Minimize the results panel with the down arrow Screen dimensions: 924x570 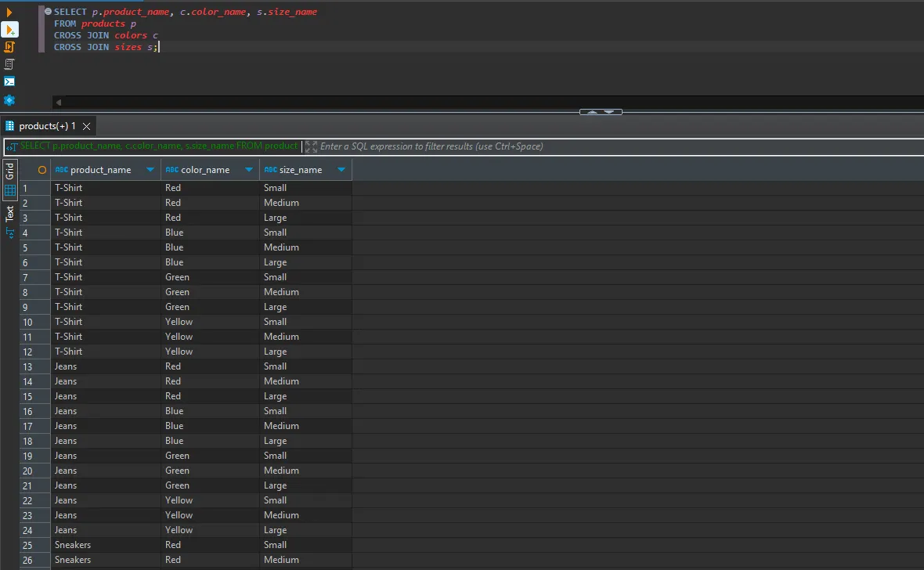tap(609, 111)
